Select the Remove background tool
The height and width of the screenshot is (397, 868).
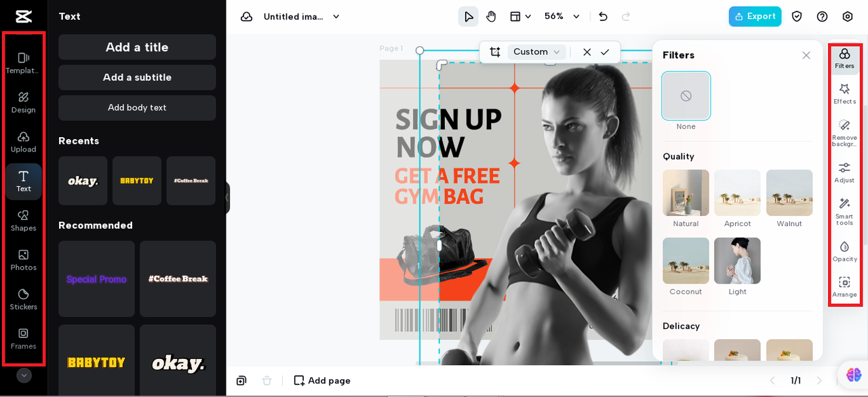tap(844, 132)
